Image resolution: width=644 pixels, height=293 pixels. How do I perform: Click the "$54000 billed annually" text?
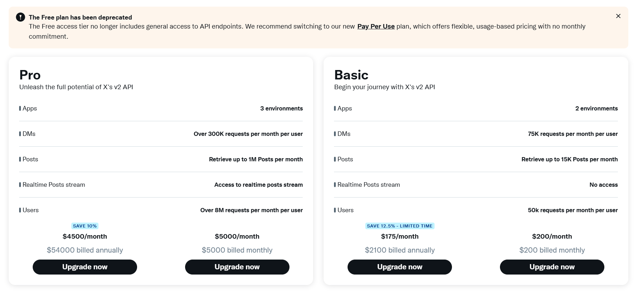[85, 250]
